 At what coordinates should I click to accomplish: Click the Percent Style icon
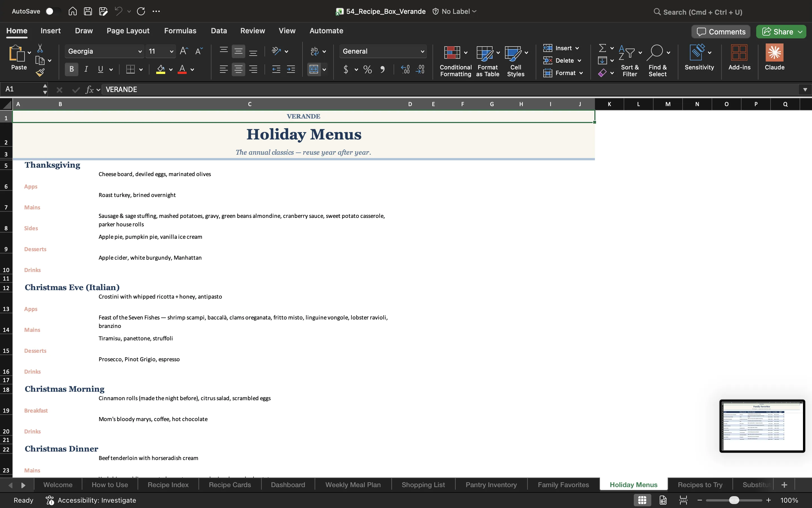(367, 69)
